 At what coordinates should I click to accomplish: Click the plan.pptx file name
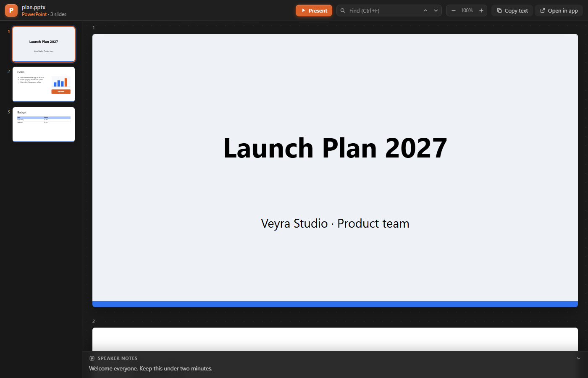tap(34, 7)
